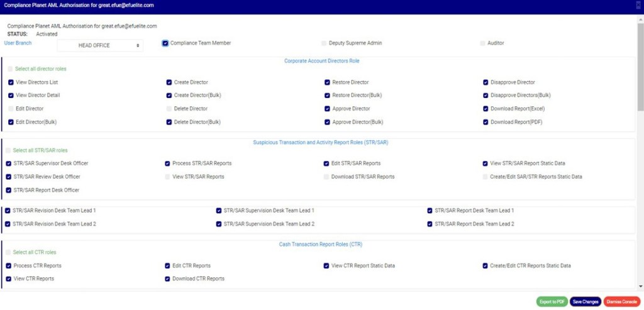644x310 pixels.
Task: Click the Export to PDF button
Action: [x=552, y=302]
